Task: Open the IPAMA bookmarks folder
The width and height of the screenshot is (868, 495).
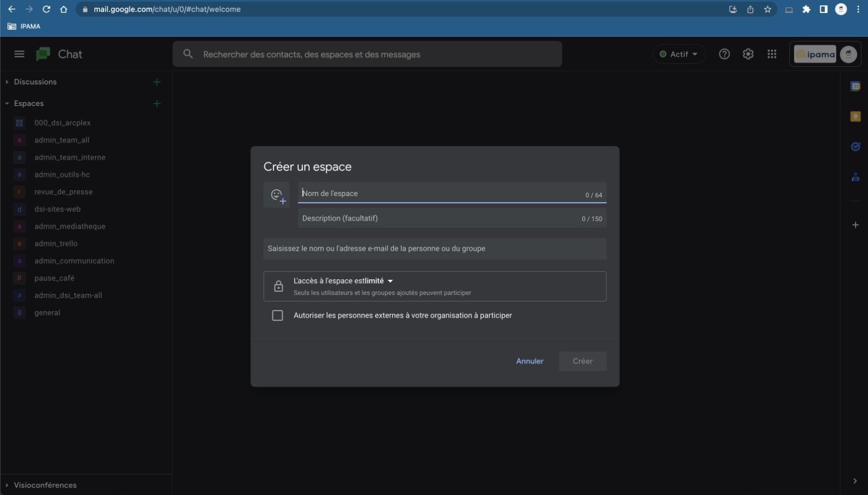Action: 24,26
